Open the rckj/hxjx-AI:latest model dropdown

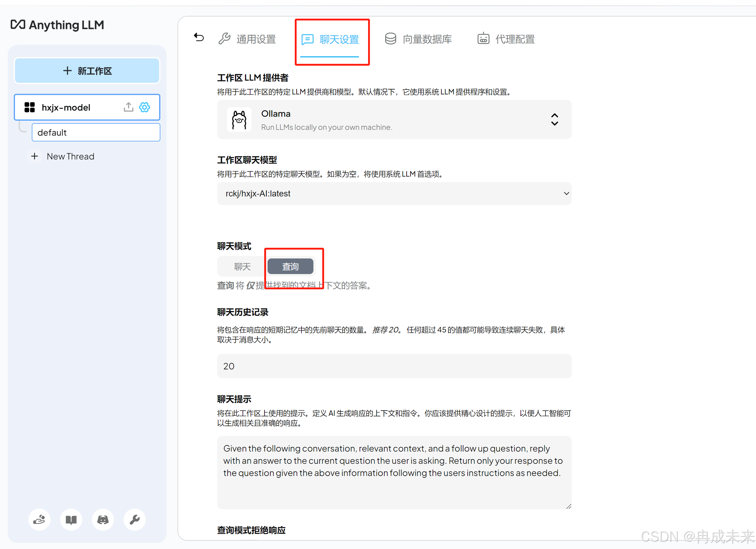pos(394,194)
